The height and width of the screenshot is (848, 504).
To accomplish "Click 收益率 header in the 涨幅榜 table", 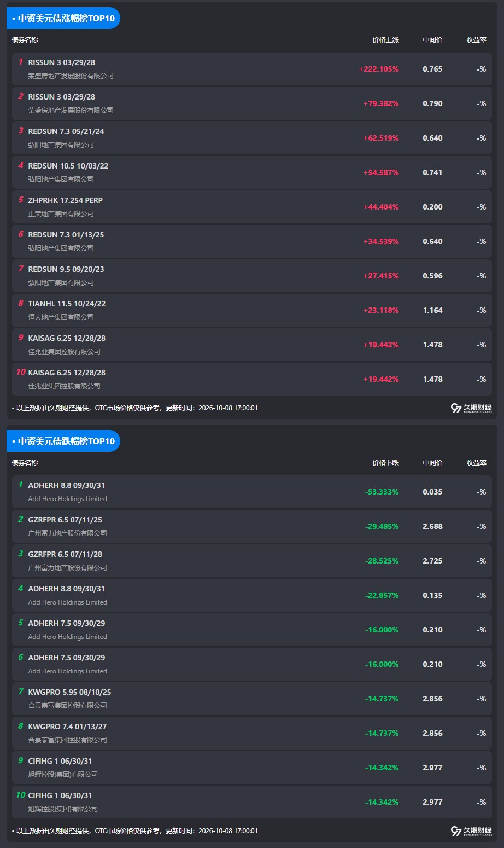I will [x=476, y=40].
